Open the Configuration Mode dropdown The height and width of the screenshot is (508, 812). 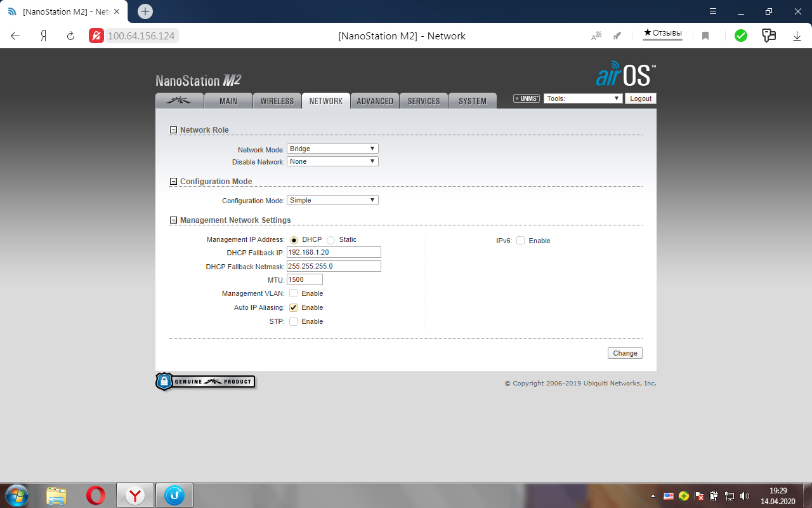332,200
